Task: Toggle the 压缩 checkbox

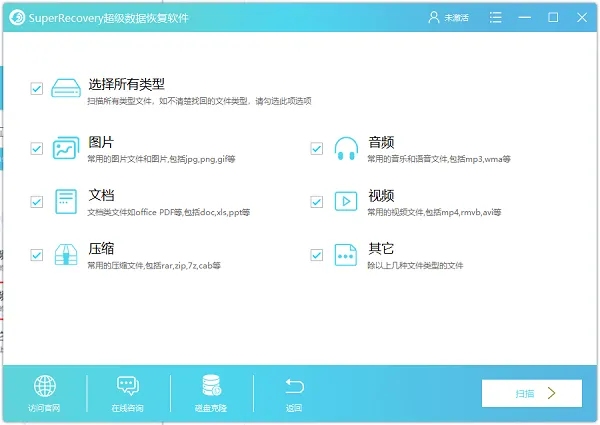Action: coord(37,255)
